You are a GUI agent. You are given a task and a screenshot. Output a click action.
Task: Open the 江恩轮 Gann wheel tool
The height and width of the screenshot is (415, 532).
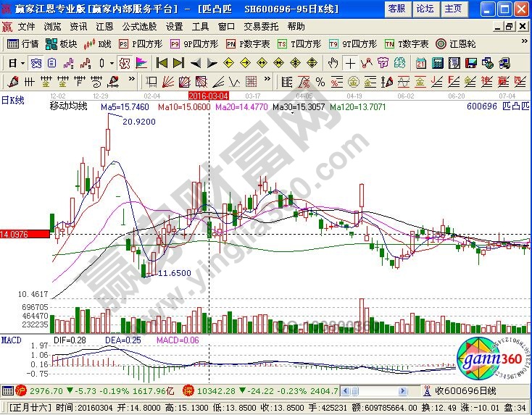pos(455,43)
